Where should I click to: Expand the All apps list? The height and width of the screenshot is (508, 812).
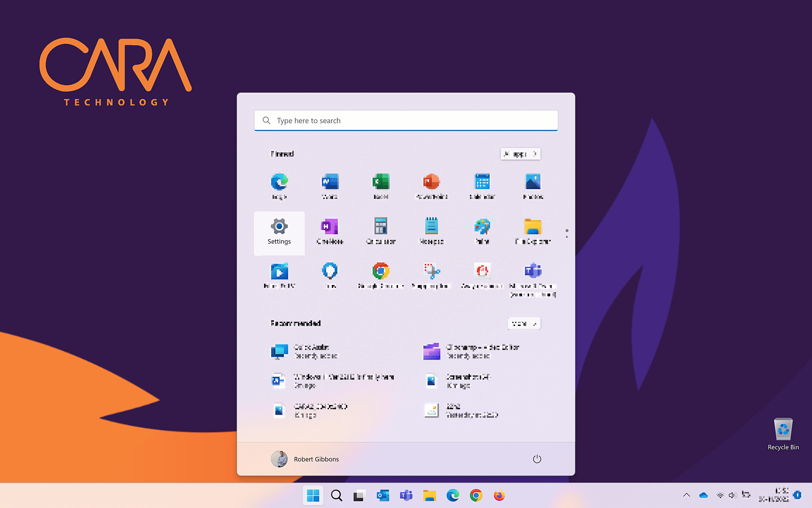pos(520,154)
